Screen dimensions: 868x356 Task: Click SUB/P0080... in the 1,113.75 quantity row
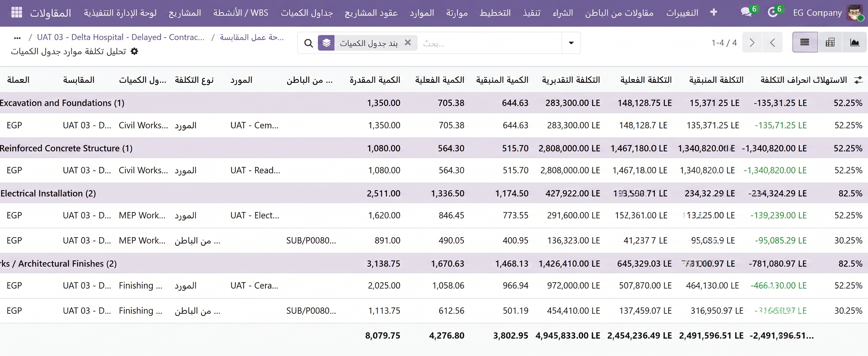point(311,310)
